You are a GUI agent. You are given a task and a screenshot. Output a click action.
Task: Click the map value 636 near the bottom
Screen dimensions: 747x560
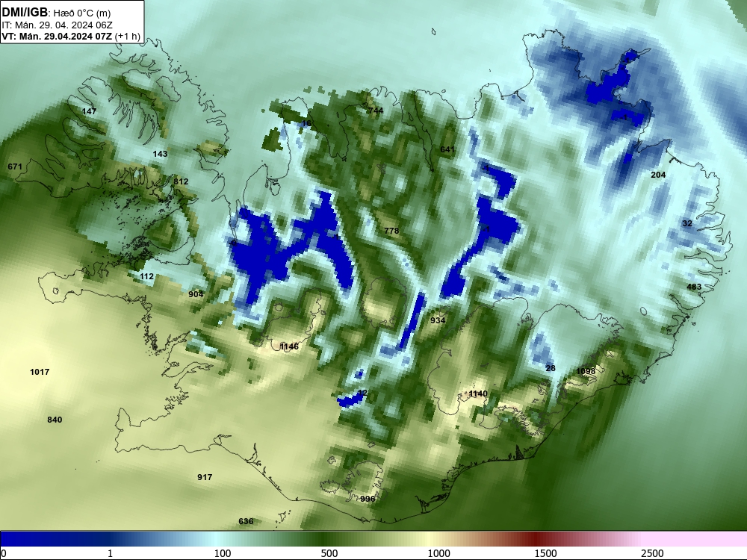[246, 521]
